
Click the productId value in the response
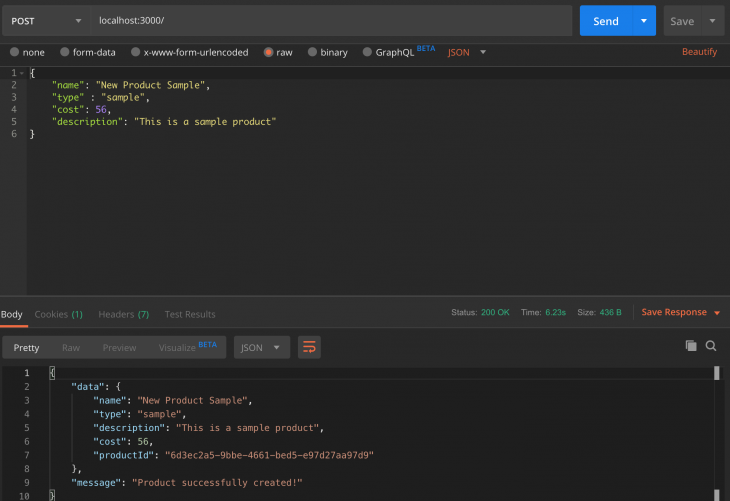[270, 455]
